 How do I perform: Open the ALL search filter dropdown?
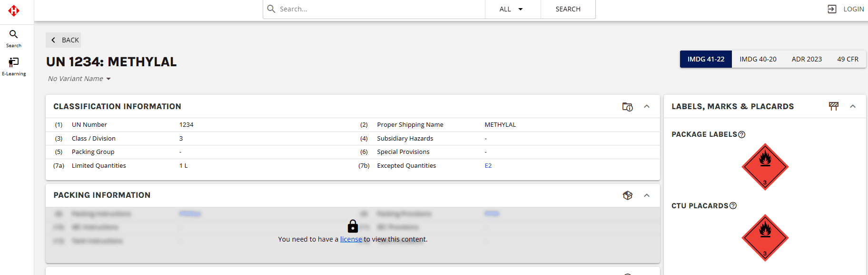pos(513,9)
